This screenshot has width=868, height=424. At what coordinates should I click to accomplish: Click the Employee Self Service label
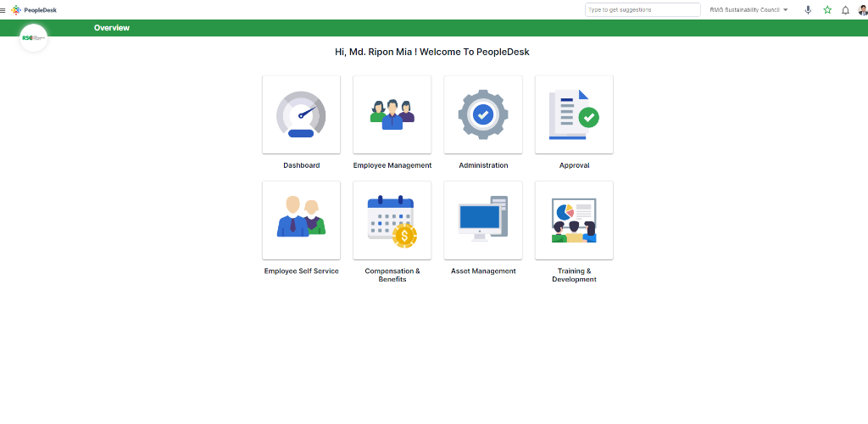pyautogui.click(x=301, y=271)
